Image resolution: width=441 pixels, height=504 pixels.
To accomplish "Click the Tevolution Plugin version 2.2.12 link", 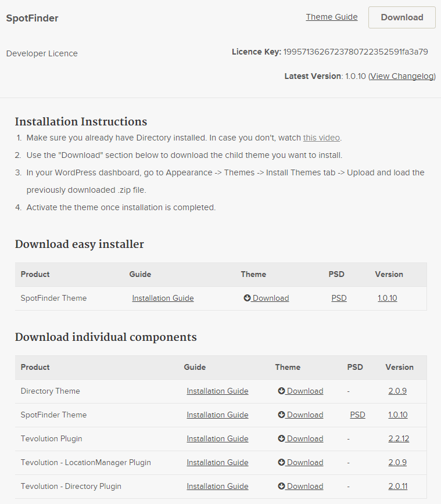I will pos(399,438).
